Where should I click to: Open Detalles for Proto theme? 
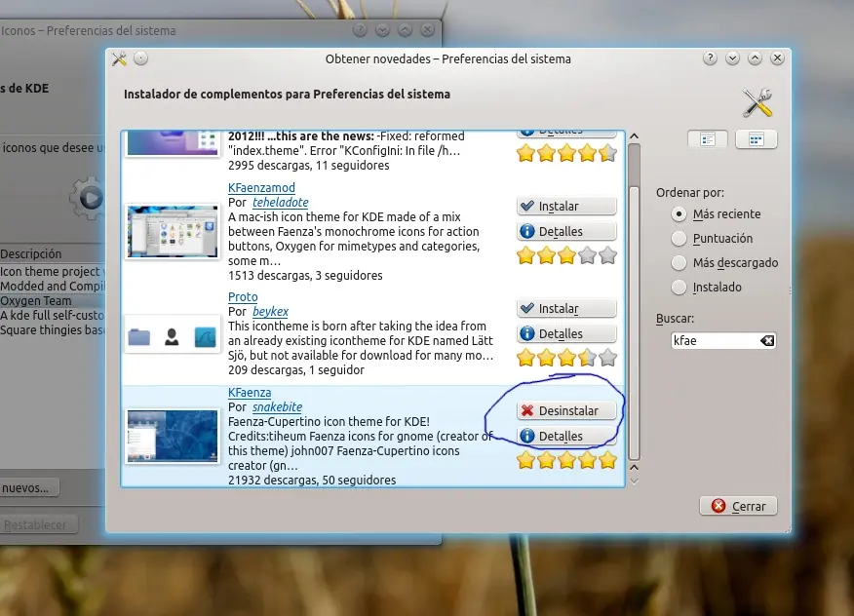click(566, 334)
